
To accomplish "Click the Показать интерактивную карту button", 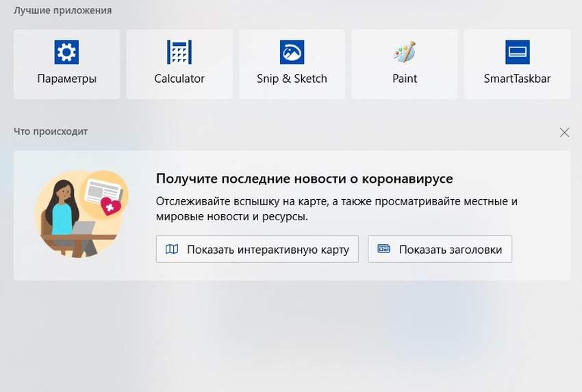I will (x=257, y=249).
